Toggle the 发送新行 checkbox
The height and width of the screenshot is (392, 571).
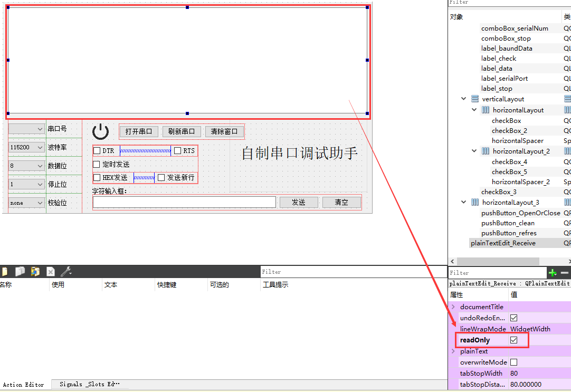point(161,178)
